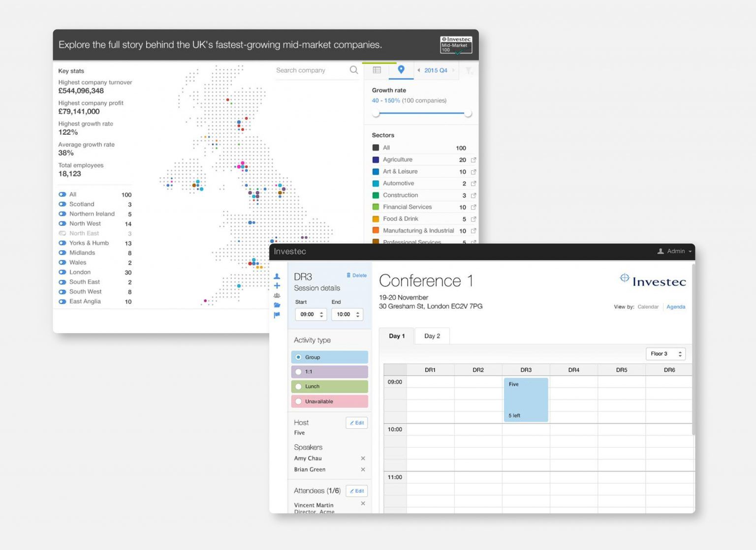Toggle the South West region switch

[63, 292]
